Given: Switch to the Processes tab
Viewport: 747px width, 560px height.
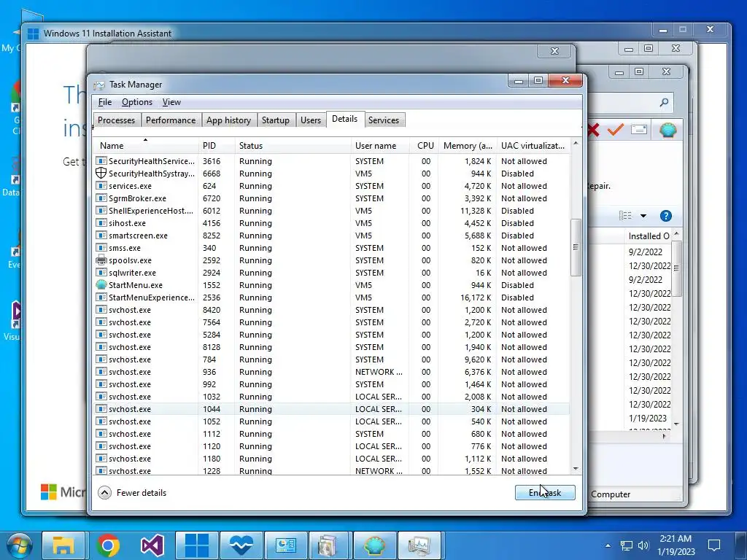Looking at the screenshot, I should click(x=116, y=120).
